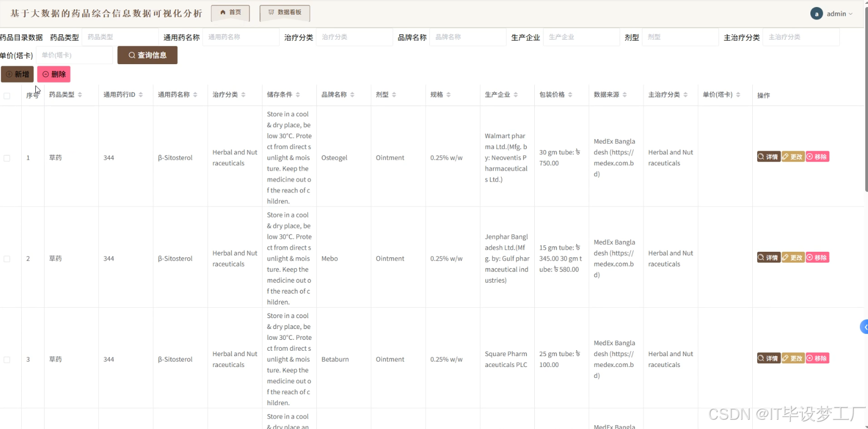Viewport: 868px width, 429px height.
Task: Focus the 药品类型 search field
Action: click(x=120, y=37)
